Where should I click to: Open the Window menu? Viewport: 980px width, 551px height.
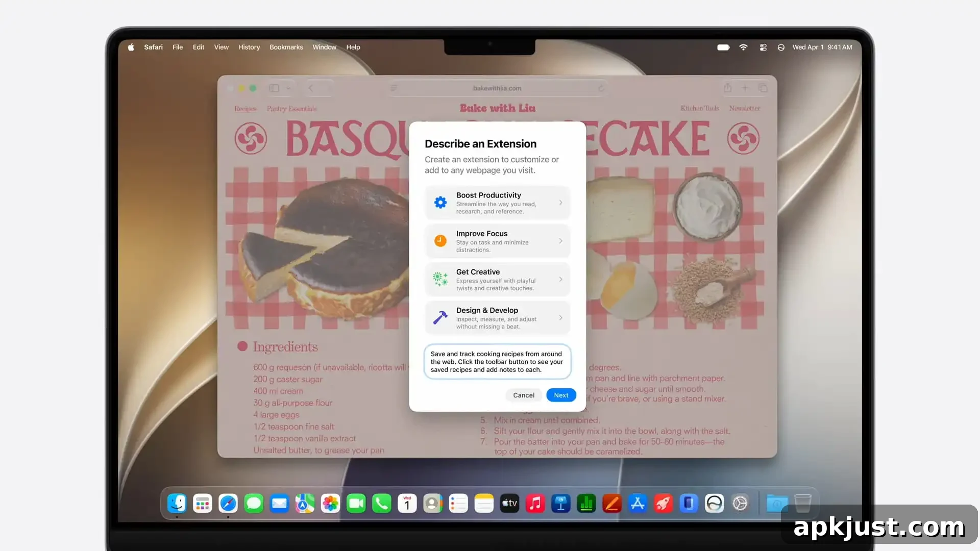(325, 47)
